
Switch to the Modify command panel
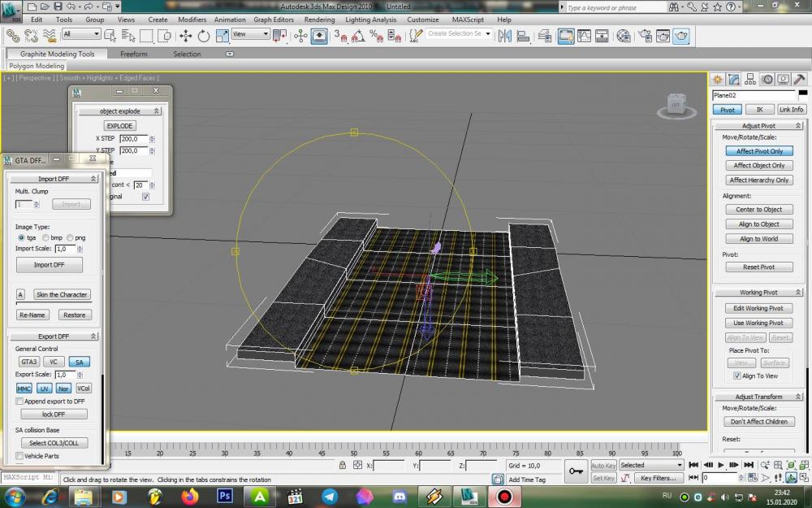(734, 80)
